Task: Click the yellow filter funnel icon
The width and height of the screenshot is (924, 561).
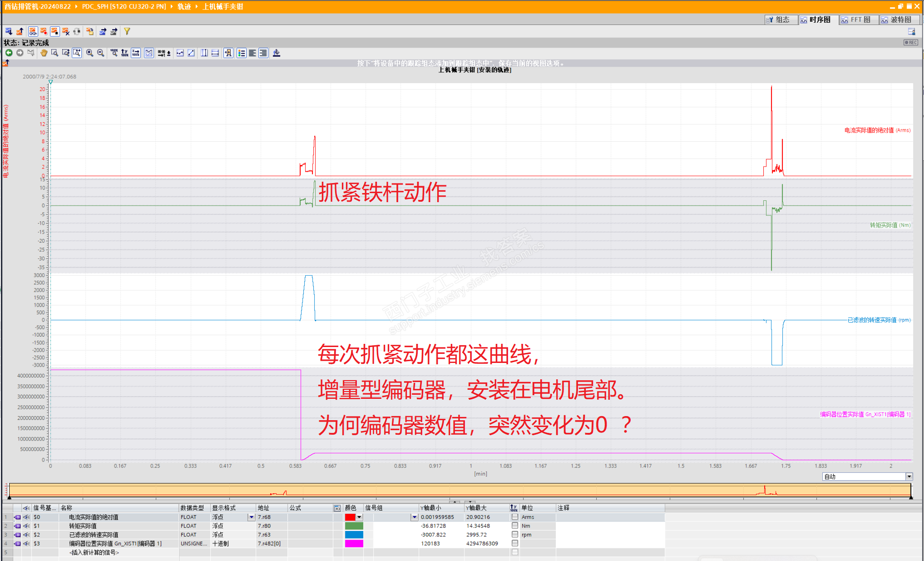Action: [x=127, y=31]
